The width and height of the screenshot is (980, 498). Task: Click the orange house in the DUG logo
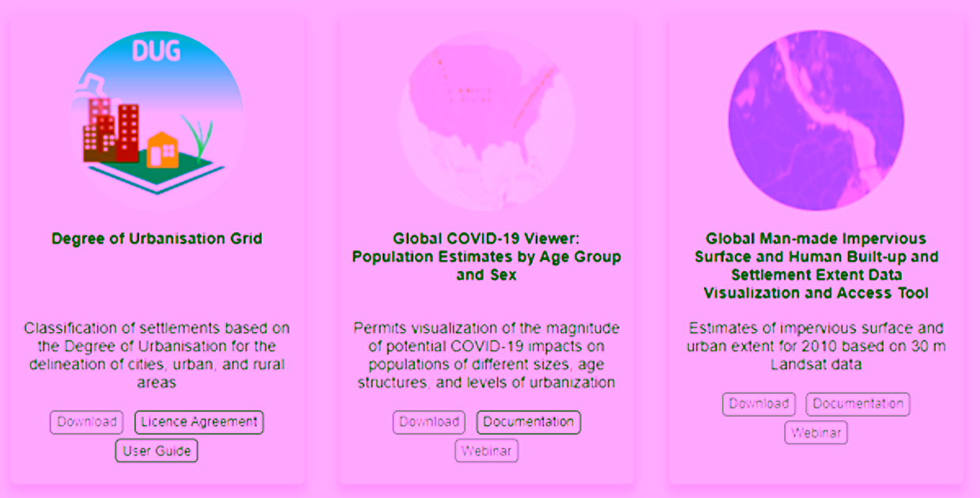tap(162, 149)
